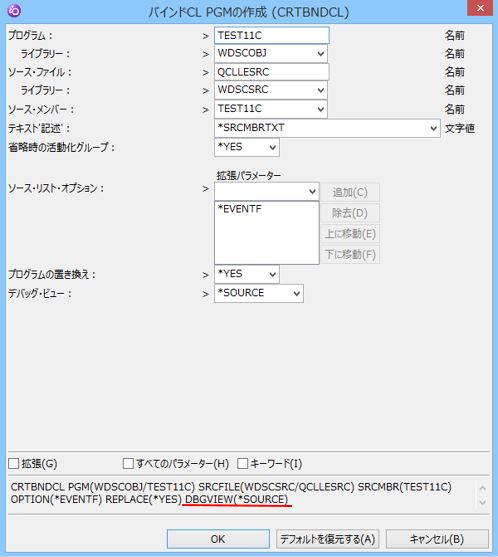
Task: Click the キャンセル(B) button
Action: (437, 539)
